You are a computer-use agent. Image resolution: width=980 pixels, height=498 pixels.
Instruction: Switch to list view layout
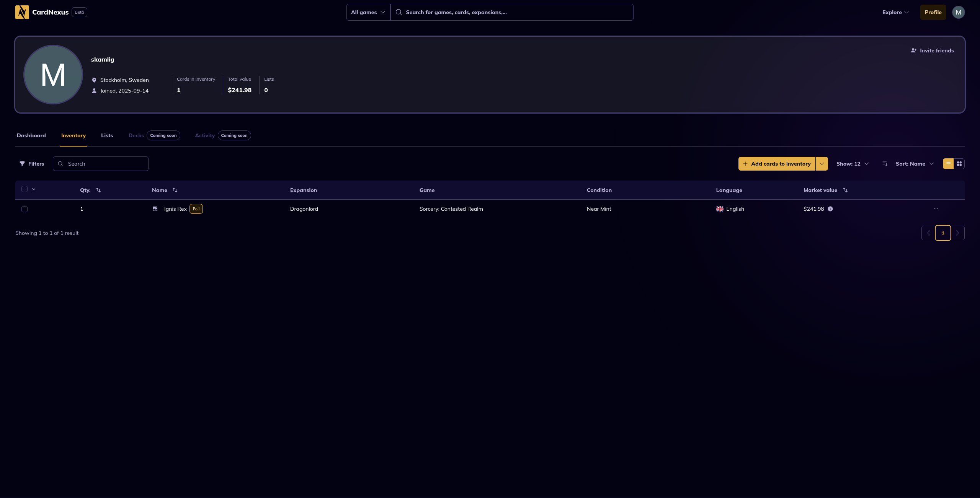coord(948,164)
